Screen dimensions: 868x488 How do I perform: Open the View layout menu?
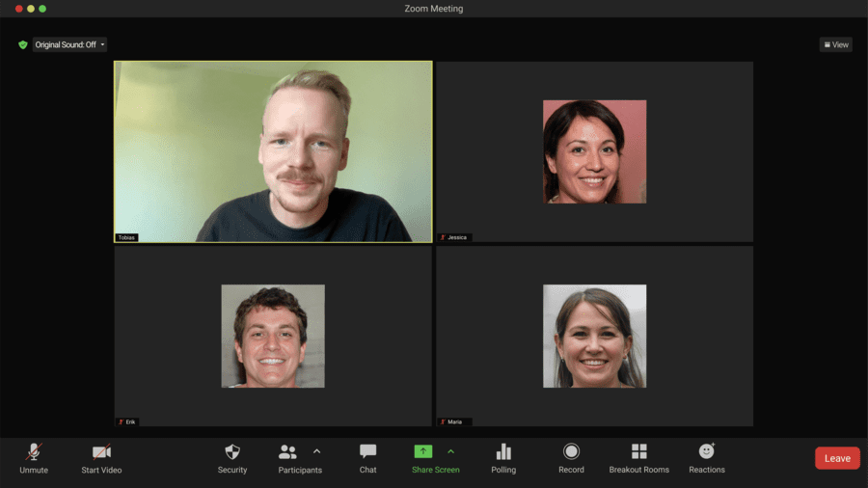click(x=835, y=44)
